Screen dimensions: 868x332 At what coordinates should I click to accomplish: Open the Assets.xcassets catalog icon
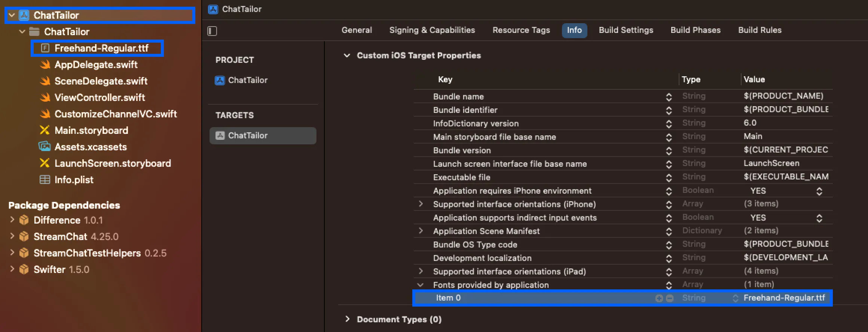(45, 147)
